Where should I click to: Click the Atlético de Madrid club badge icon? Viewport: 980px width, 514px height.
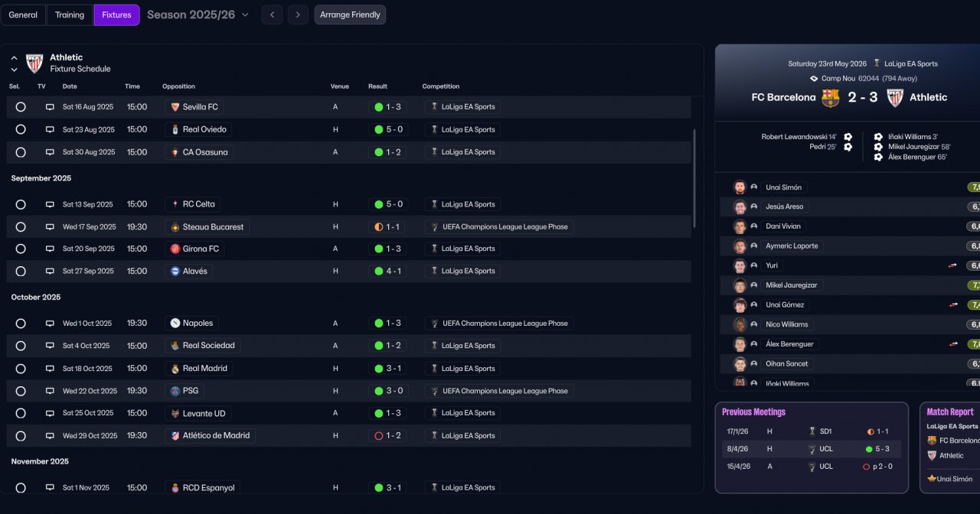pyautogui.click(x=175, y=435)
